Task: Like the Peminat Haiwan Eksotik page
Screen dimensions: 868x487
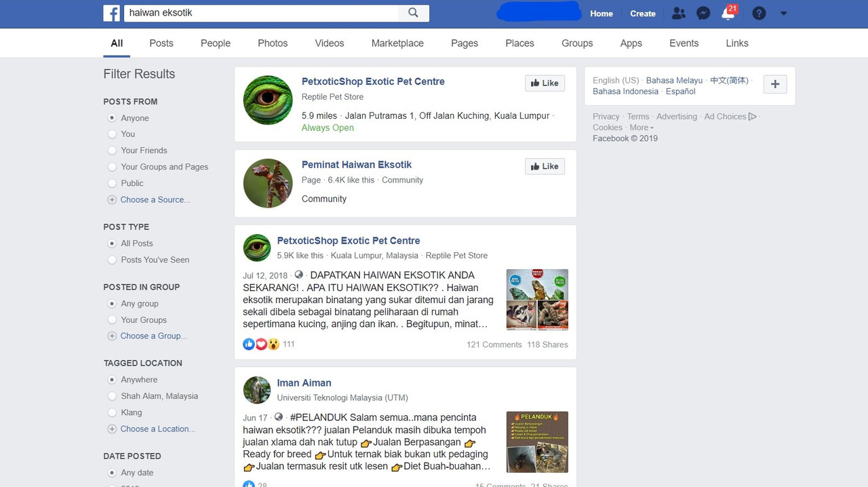Action: tap(545, 166)
